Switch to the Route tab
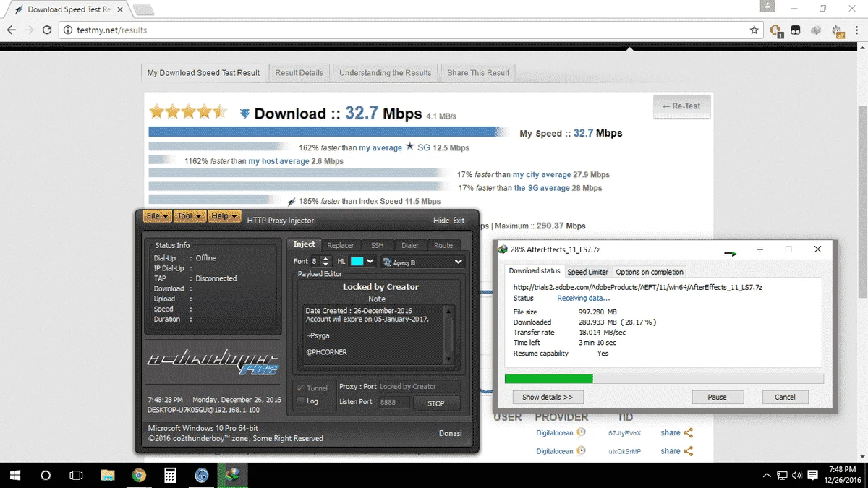The height and width of the screenshot is (488, 868). [x=443, y=246]
